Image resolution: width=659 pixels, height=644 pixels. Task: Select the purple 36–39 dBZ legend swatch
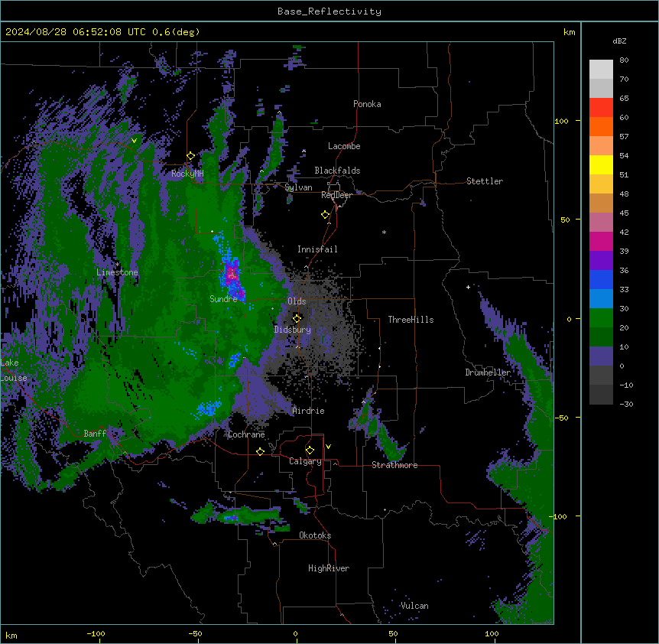click(601, 260)
